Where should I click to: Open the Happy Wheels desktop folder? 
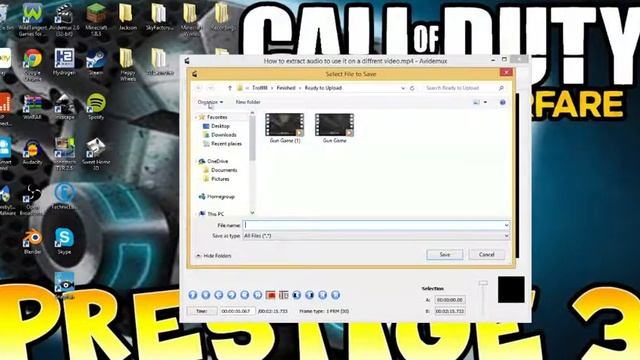point(128,64)
